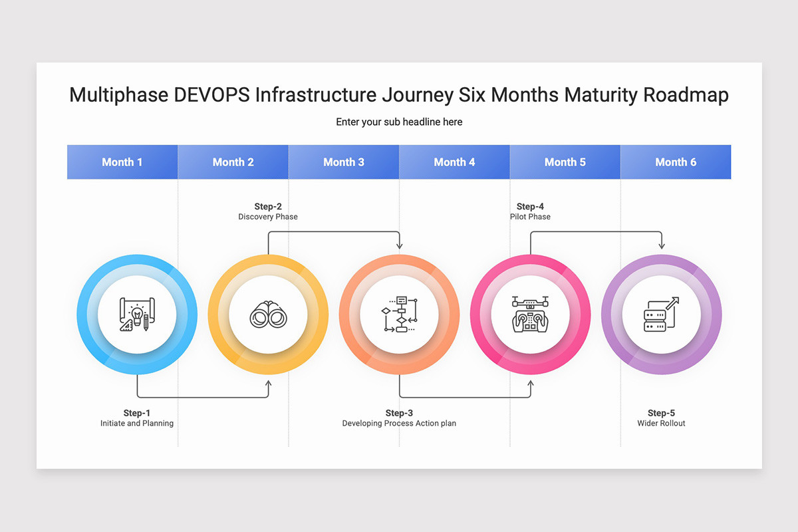Screen dimensions: 798x532
Task: Select the flowchart icon inside Step-3 circle
Action: (x=399, y=314)
